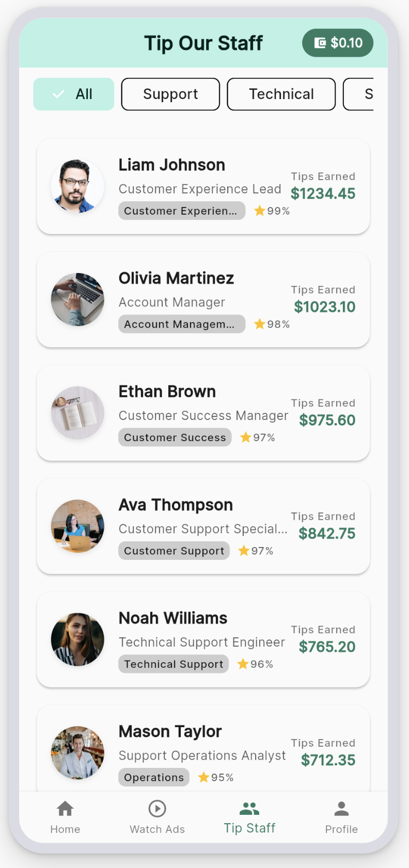The height and width of the screenshot is (868, 409).
Task: Click Olivia Martinez's $1023.10 tips amount
Action: coord(324,307)
